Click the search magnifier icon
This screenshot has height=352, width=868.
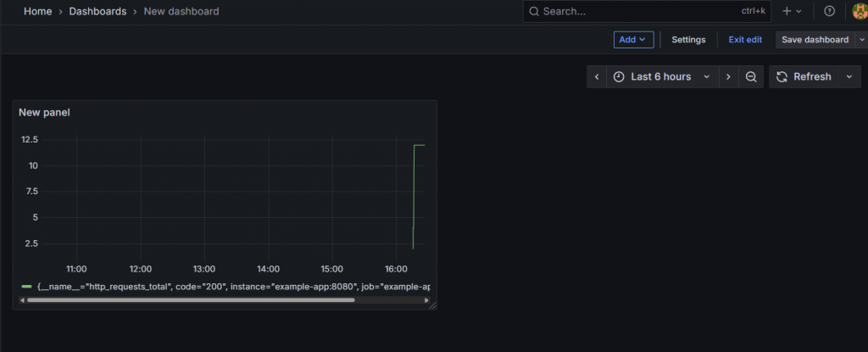[534, 11]
